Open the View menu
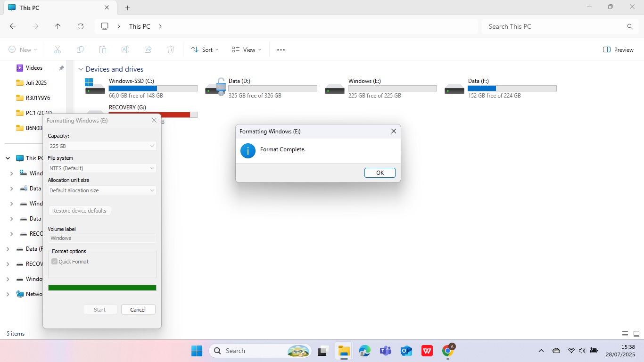Screen dimensions: 644x362 pos(246,50)
